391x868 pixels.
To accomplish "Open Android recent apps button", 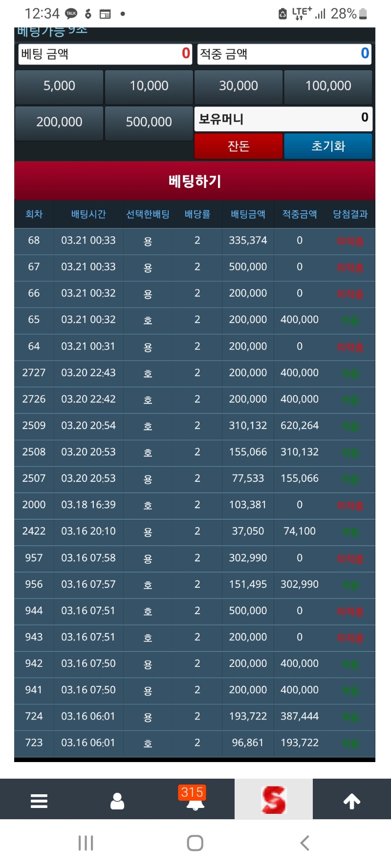I will (x=86, y=843).
